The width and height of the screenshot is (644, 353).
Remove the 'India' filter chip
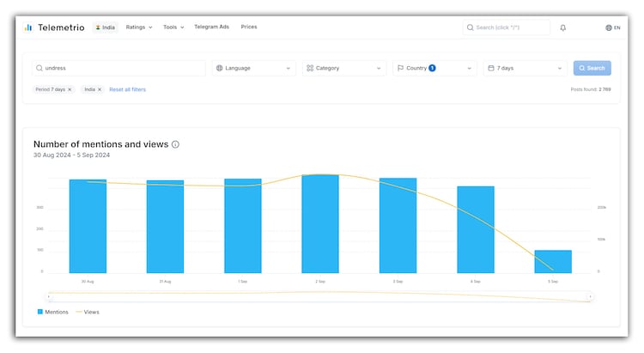tap(100, 89)
